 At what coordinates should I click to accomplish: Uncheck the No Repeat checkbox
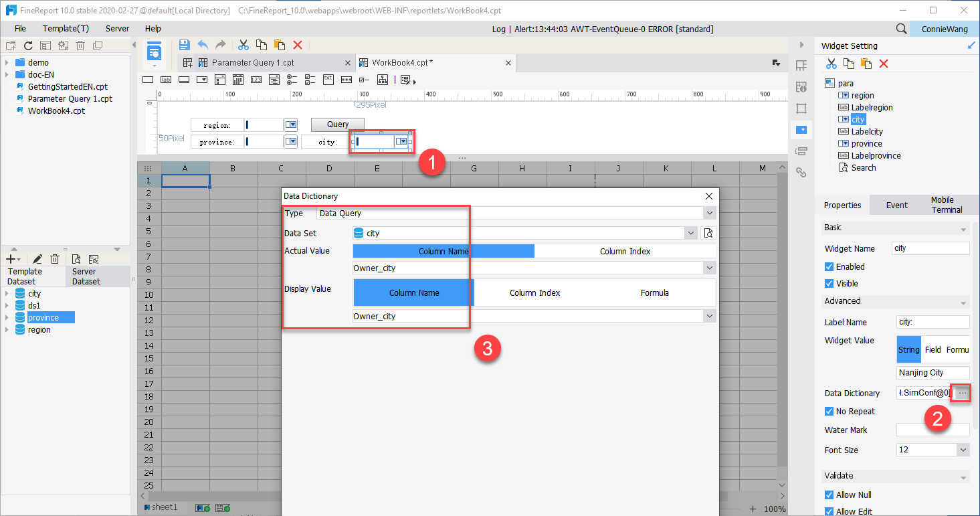coord(829,411)
